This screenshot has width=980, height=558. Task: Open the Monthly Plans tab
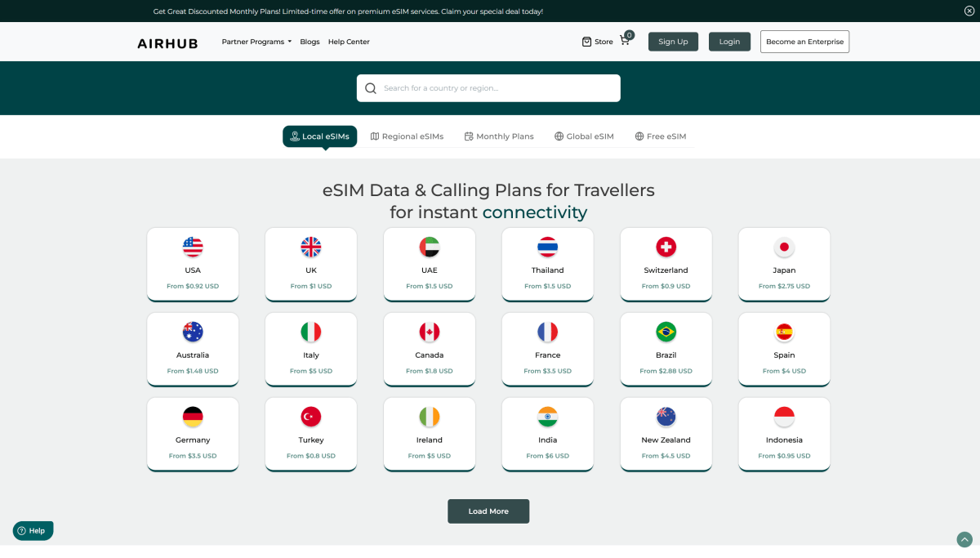click(x=499, y=136)
